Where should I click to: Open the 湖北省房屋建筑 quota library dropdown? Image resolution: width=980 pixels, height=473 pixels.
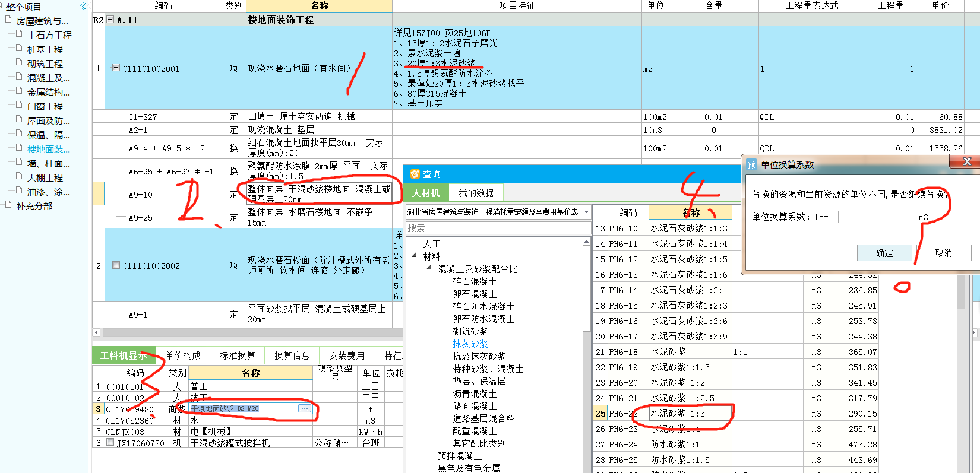(586, 212)
